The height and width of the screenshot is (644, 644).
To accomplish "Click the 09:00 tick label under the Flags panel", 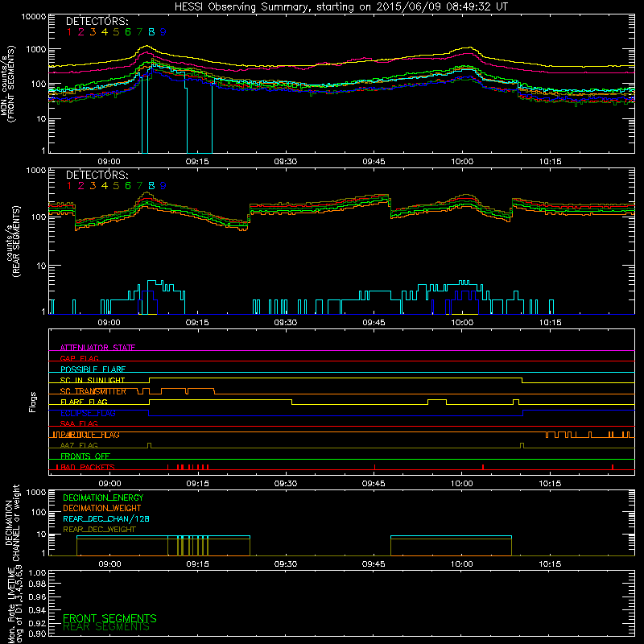I will pyautogui.click(x=109, y=484).
